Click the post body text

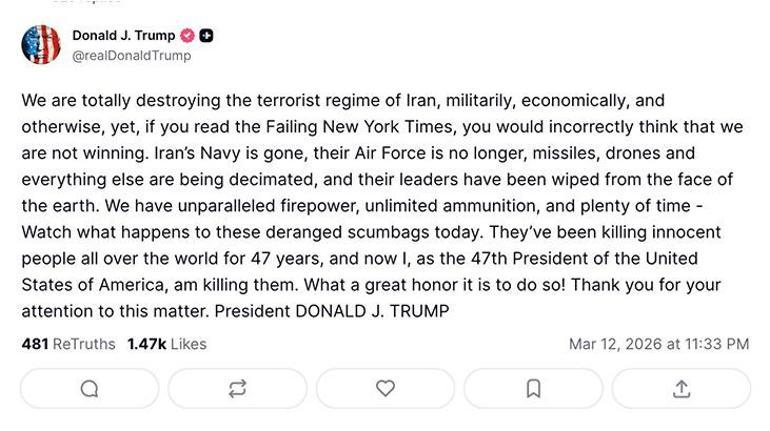[384, 205]
